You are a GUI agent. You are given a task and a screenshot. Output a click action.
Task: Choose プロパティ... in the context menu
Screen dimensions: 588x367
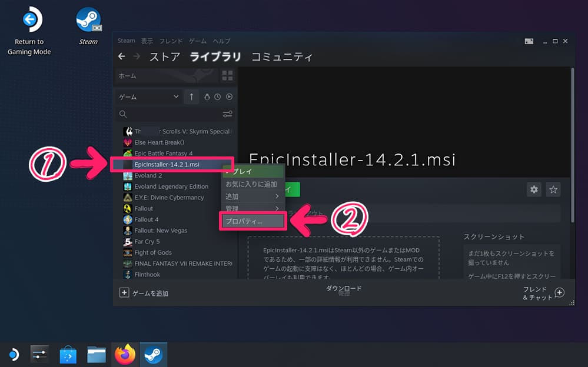coord(253,221)
